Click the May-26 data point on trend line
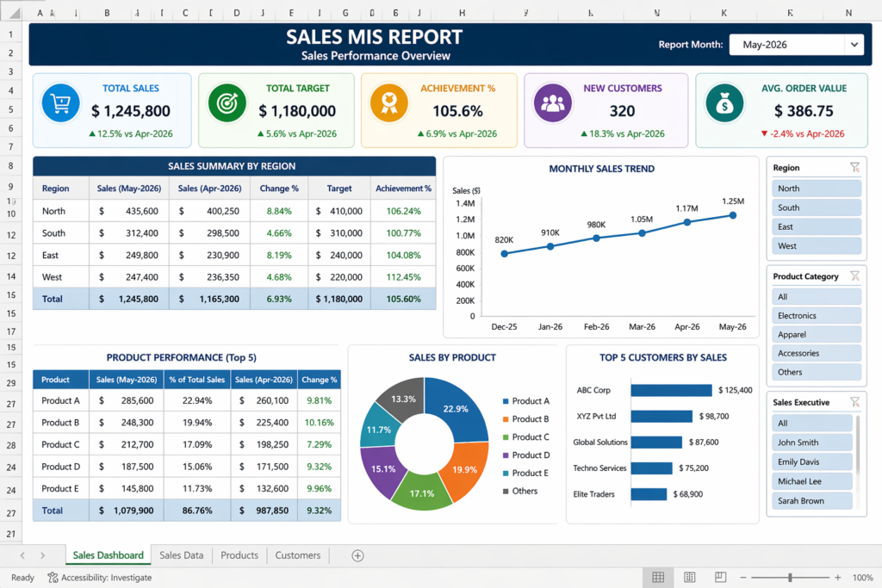Viewport: 882px width, 588px height. pos(733,214)
